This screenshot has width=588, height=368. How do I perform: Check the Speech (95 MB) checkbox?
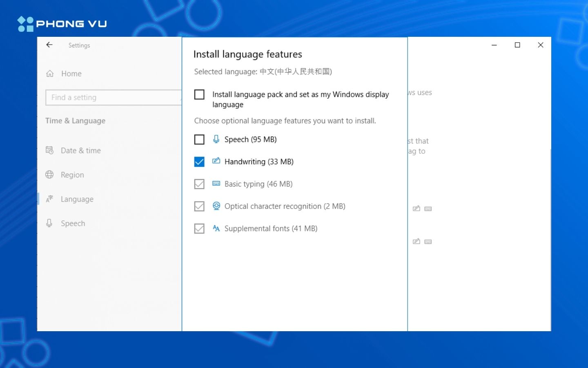coord(199,139)
